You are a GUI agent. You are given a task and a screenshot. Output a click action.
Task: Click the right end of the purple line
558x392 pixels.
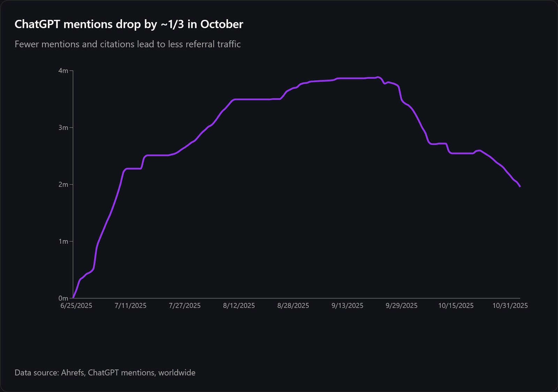520,187
